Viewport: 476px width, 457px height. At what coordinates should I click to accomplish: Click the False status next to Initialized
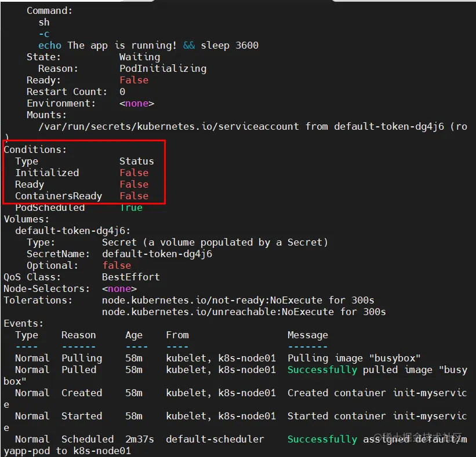pyautogui.click(x=134, y=173)
